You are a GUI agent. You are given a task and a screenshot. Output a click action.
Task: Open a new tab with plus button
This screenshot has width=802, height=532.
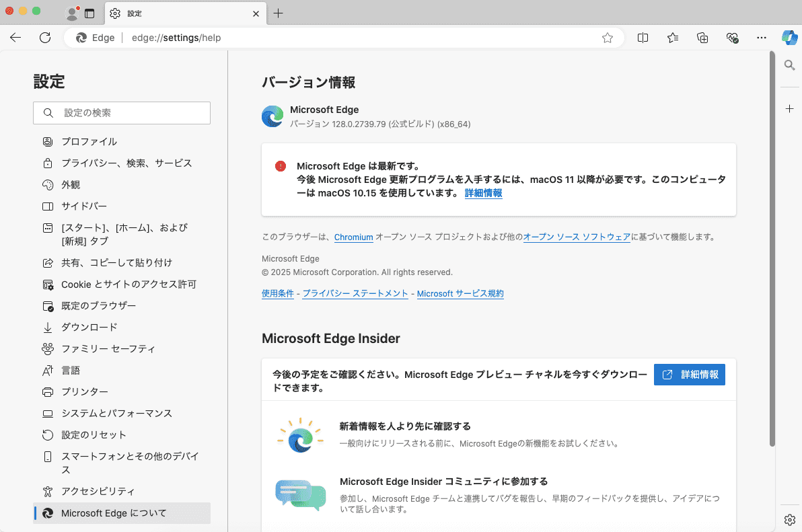click(279, 13)
